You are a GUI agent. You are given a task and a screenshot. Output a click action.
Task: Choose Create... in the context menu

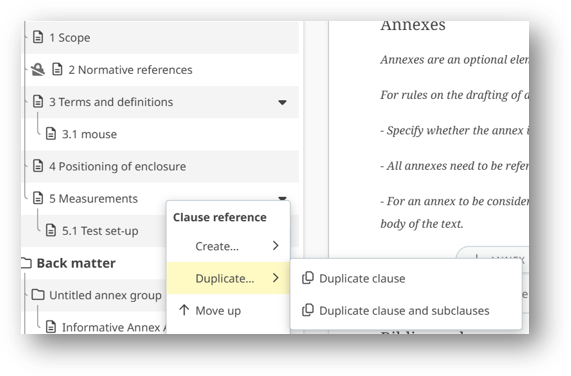tap(228, 246)
